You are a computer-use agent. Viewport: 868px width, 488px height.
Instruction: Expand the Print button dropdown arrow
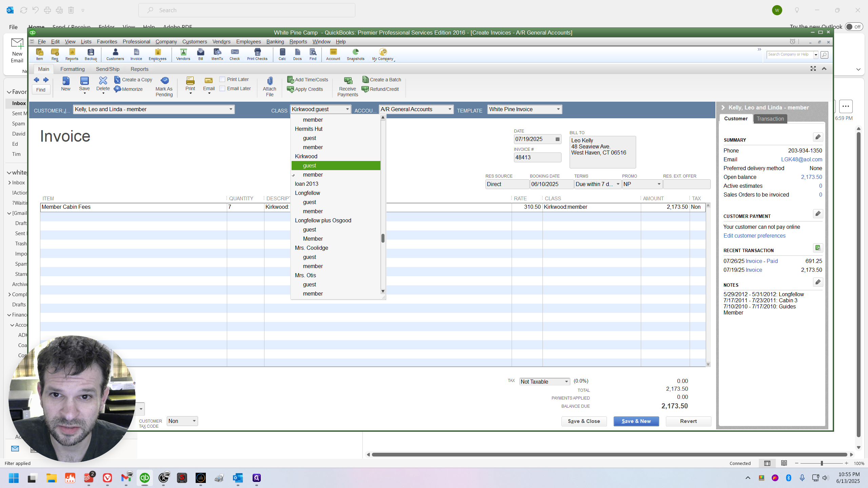(x=191, y=94)
